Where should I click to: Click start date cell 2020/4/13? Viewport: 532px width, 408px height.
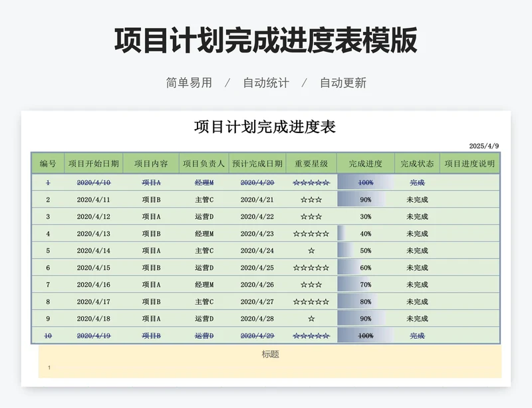(94, 234)
